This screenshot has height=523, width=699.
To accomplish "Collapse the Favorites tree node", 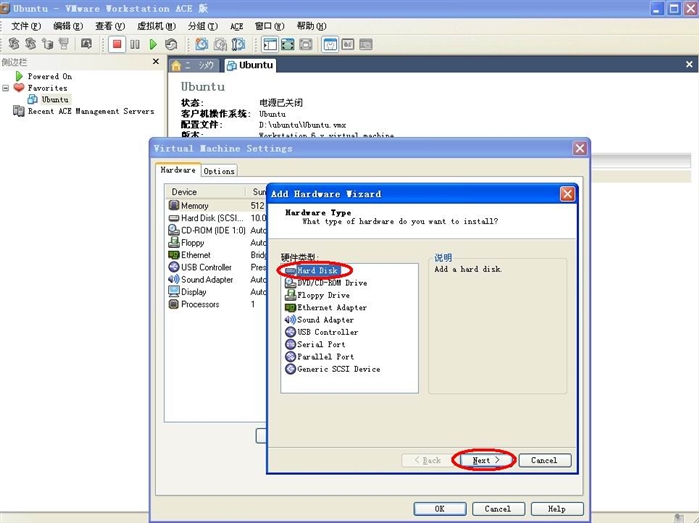I will click(x=5, y=88).
